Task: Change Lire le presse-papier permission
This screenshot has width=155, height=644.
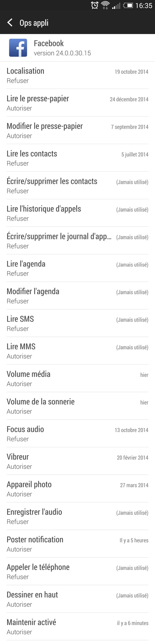Action: (x=77, y=103)
